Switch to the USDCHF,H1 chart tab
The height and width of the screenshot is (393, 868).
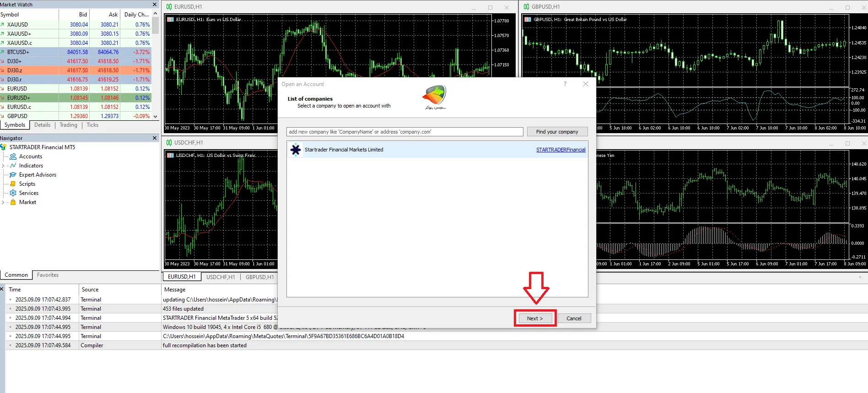tap(220, 277)
